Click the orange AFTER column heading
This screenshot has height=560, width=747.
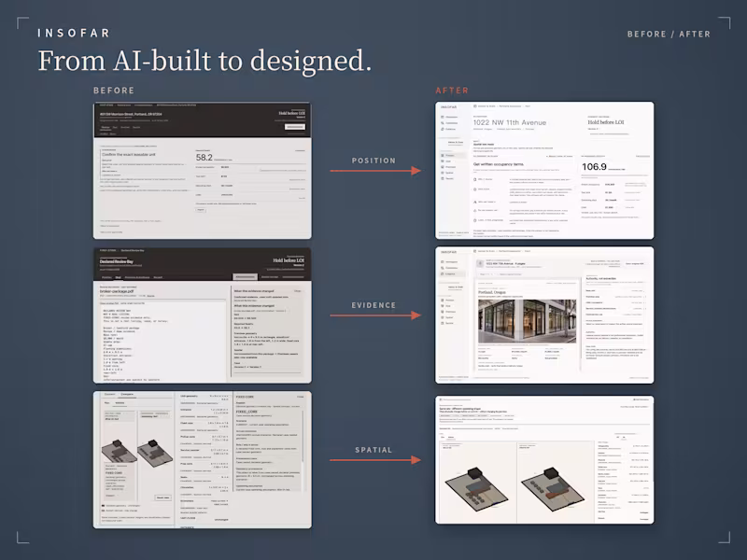click(452, 91)
